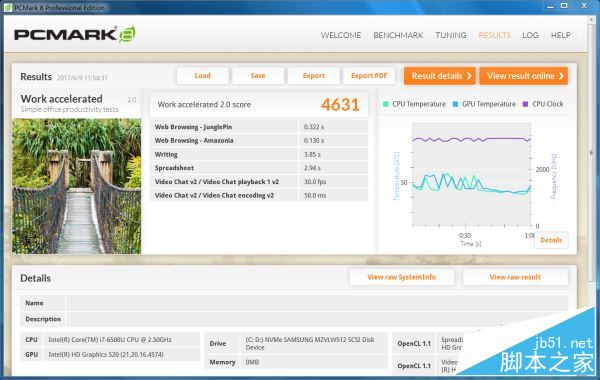Open Result details
Screen dimensions: 600x380
pyautogui.click(x=440, y=76)
